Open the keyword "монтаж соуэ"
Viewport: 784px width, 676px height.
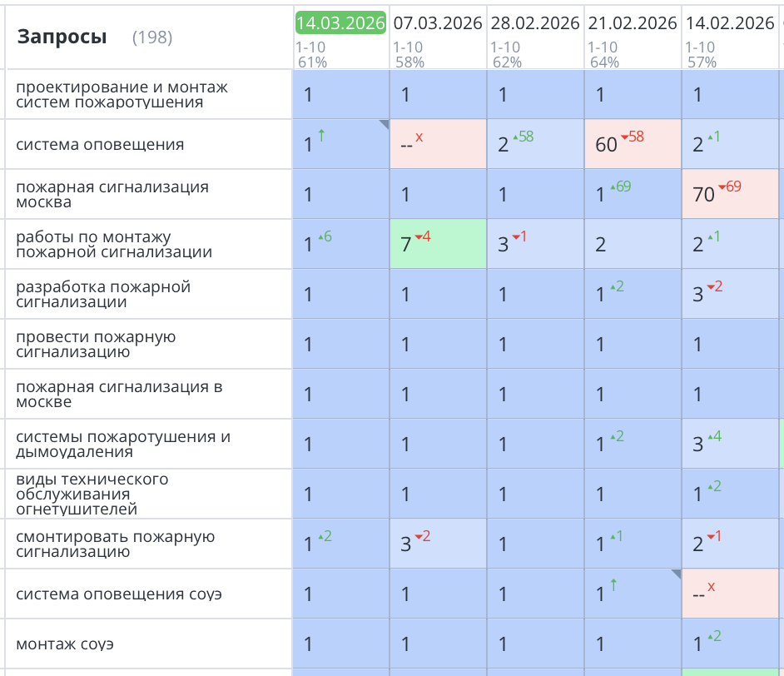coord(64,643)
